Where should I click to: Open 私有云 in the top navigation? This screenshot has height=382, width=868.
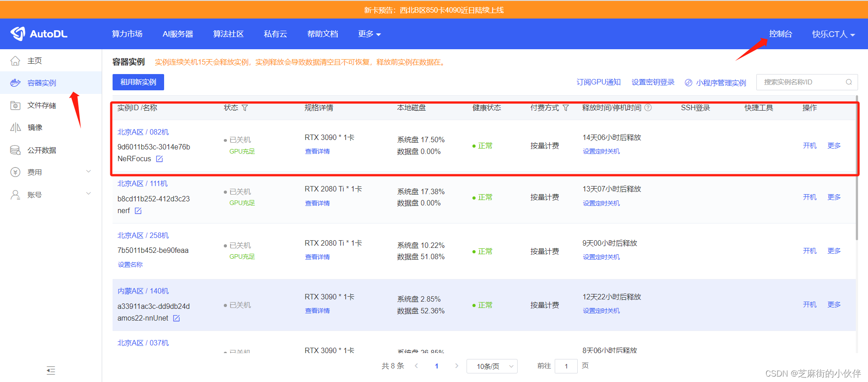[x=275, y=34]
